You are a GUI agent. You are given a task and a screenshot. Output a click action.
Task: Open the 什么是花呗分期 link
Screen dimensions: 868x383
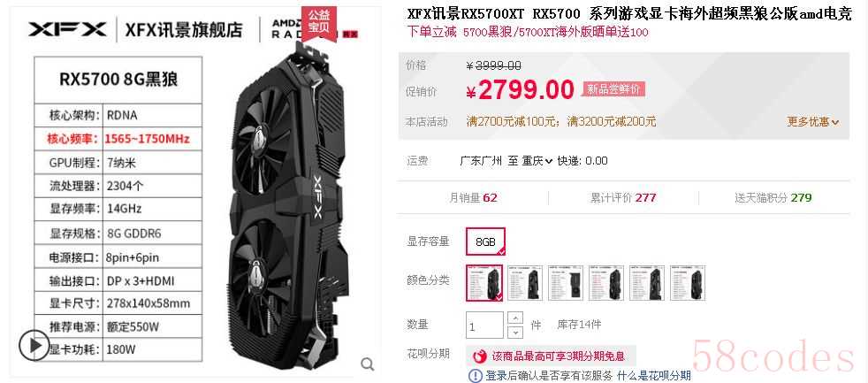click(654, 376)
